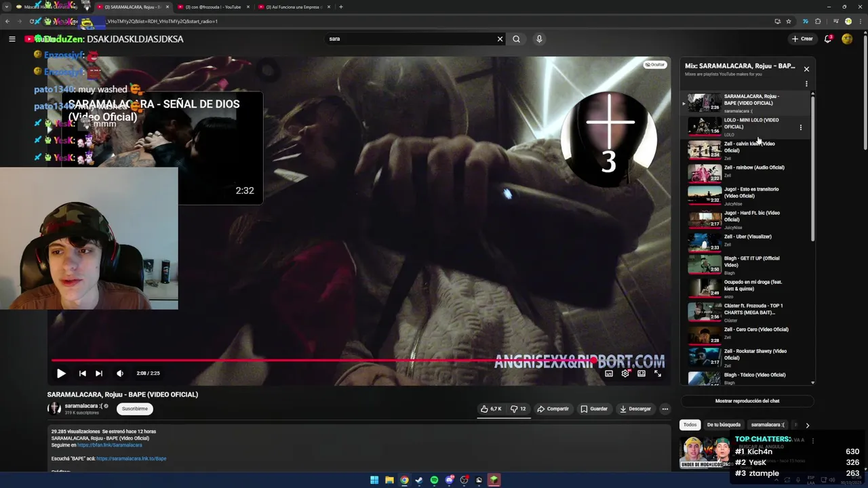This screenshot has height=488, width=868.
Task: Enter fullscreen mode
Action: click(x=658, y=373)
